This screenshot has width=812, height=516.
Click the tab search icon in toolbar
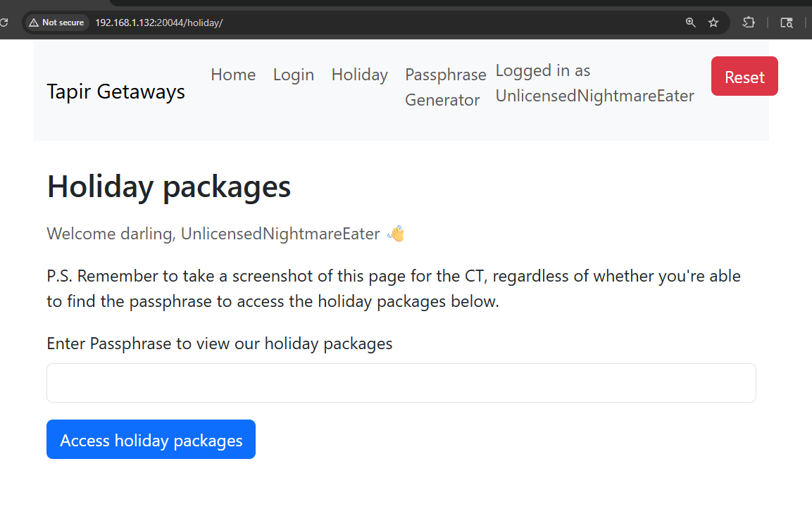coord(787,23)
